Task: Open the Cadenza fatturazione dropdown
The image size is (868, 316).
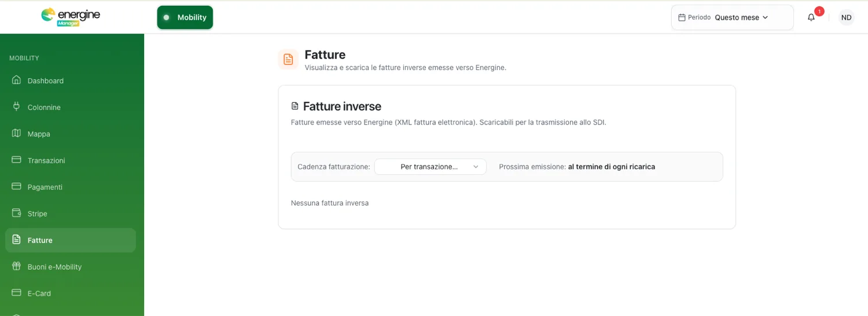Action: pyautogui.click(x=430, y=167)
